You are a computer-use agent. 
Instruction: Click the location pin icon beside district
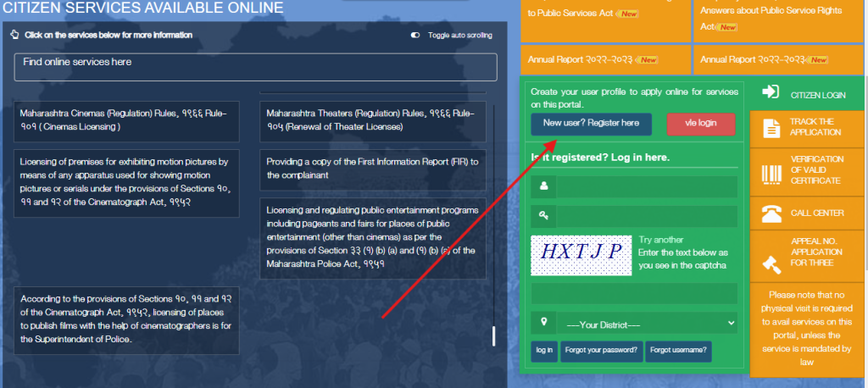coord(542,322)
